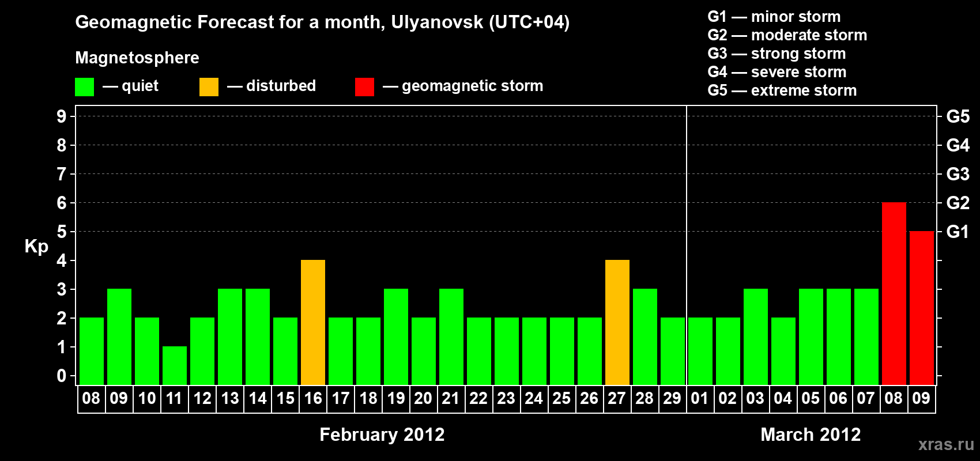The height and width of the screenshot is (461, 980).
Task: Click the March 2012 month label
Action: [x=811, y=434]
